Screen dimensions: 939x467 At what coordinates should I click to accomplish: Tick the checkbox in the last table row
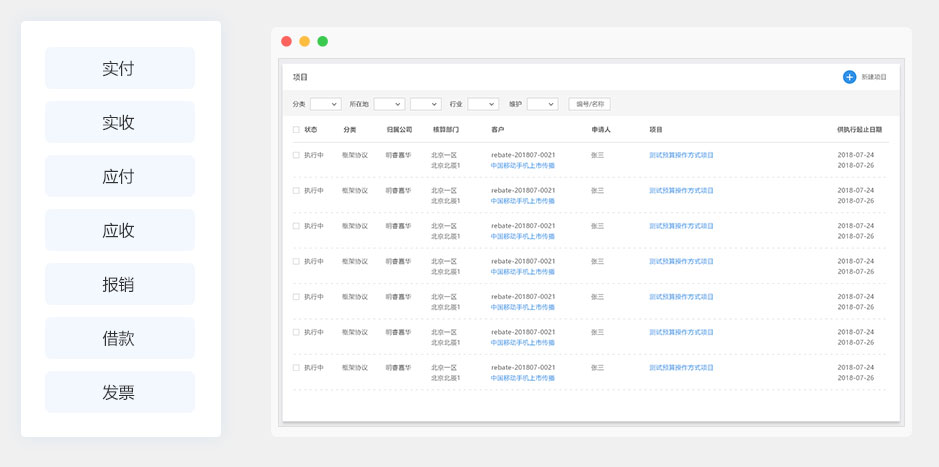(296, 368)
